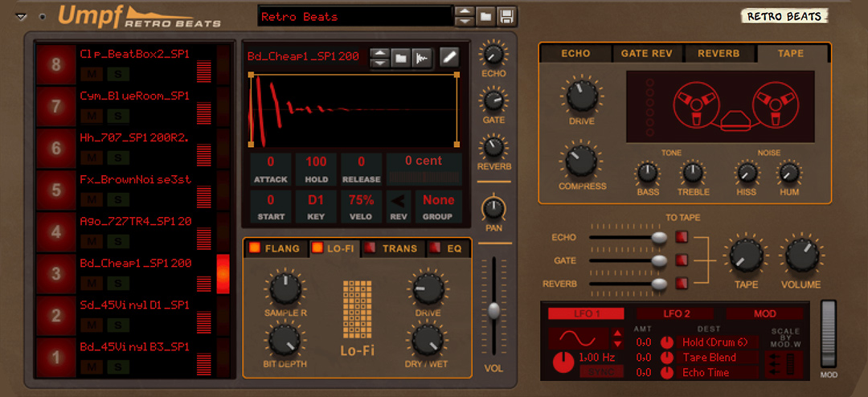This screenshot has height=397, width=868.
Task: Click the amount knob for Tape Blend destination
Action: pyautogui.click(x=668, y=358)
